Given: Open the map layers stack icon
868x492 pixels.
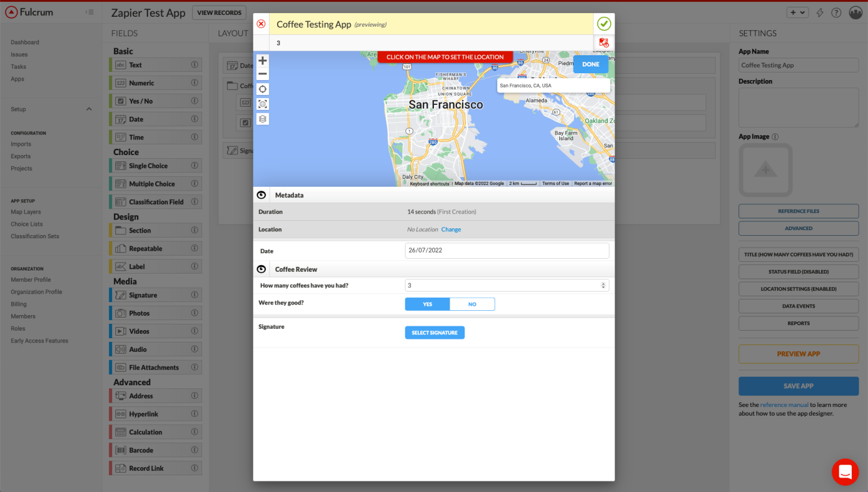Looking at the screenshot, I should [263, 119].
